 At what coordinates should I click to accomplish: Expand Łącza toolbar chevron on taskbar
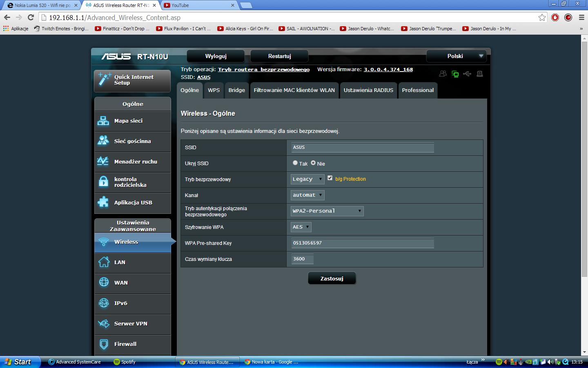coord(483,360)
